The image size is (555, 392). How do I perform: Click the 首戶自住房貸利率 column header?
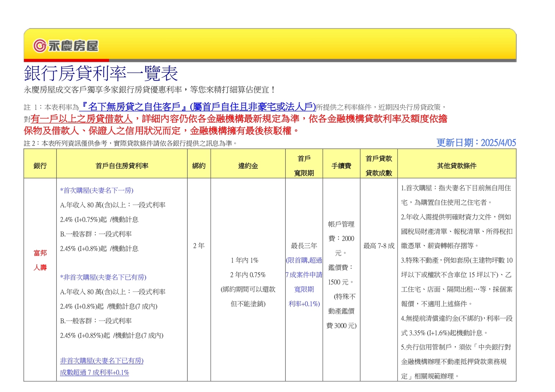click(x=122, y=166)
